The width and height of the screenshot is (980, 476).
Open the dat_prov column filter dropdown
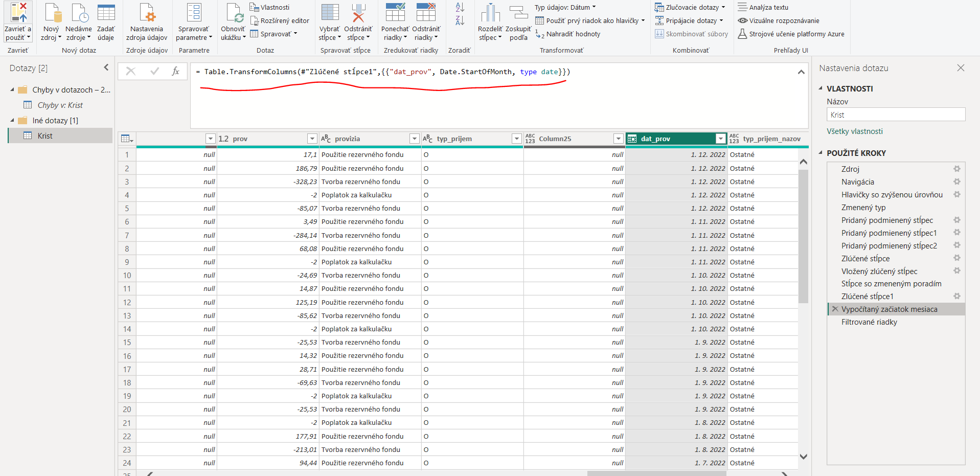(x=720, y=139)
